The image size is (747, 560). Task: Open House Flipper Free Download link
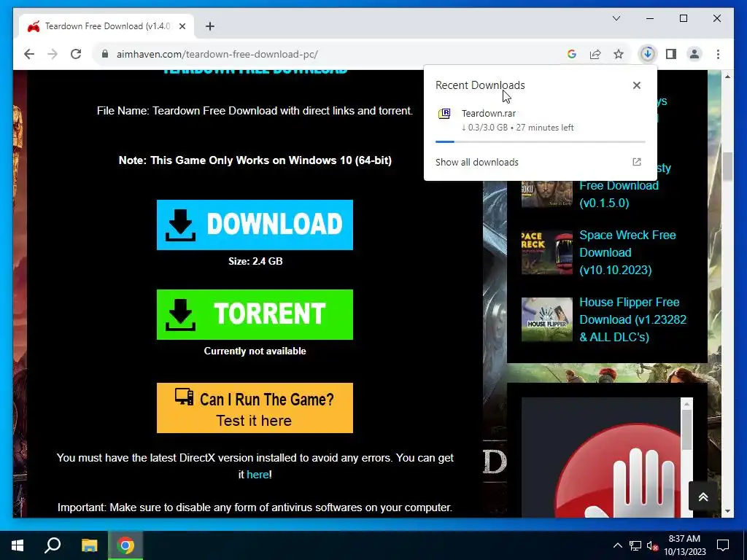(632, 319)
